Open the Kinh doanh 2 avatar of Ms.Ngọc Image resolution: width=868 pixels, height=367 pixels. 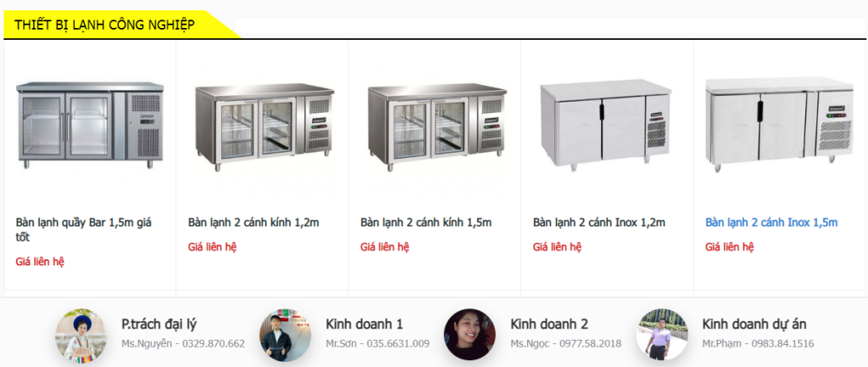pos(470,335)
